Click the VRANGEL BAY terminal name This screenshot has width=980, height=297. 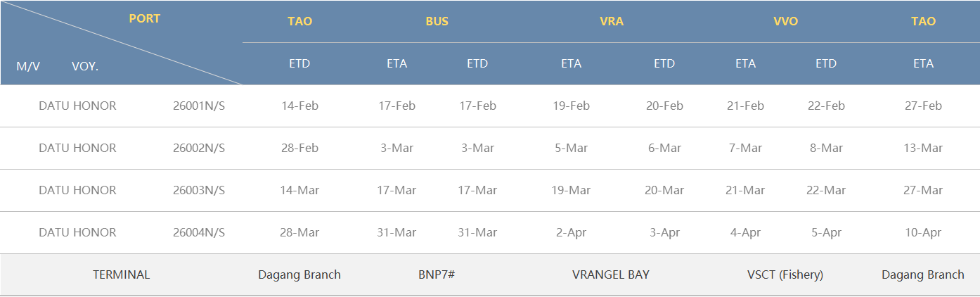611,274
